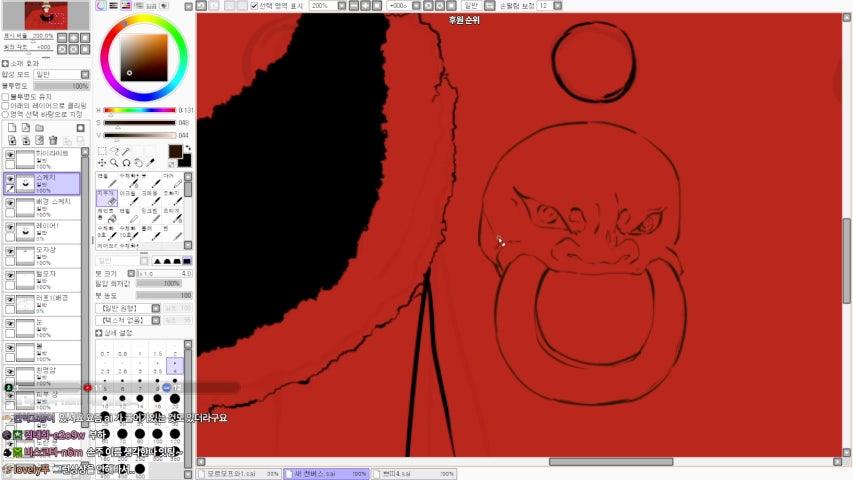The height and width of the screenshot is (480, 853).
Task: Select the zoom magnifier tool
Action: point(114,163)
